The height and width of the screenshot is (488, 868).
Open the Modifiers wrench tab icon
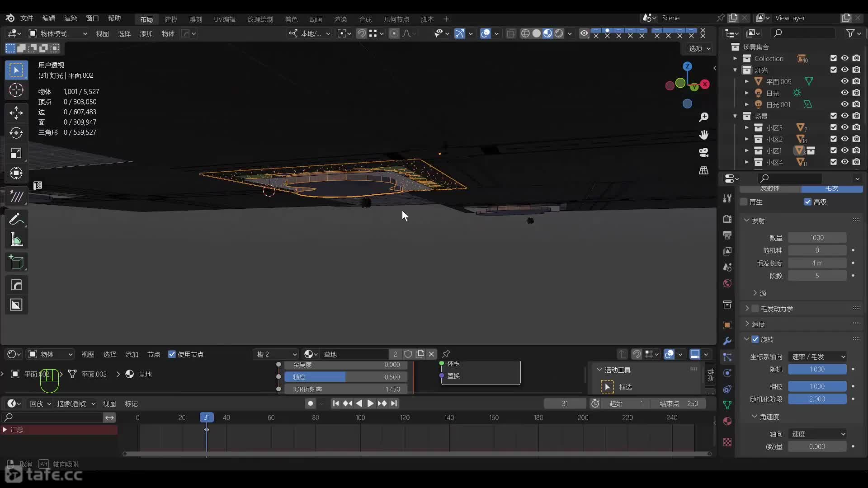point(727,341)
